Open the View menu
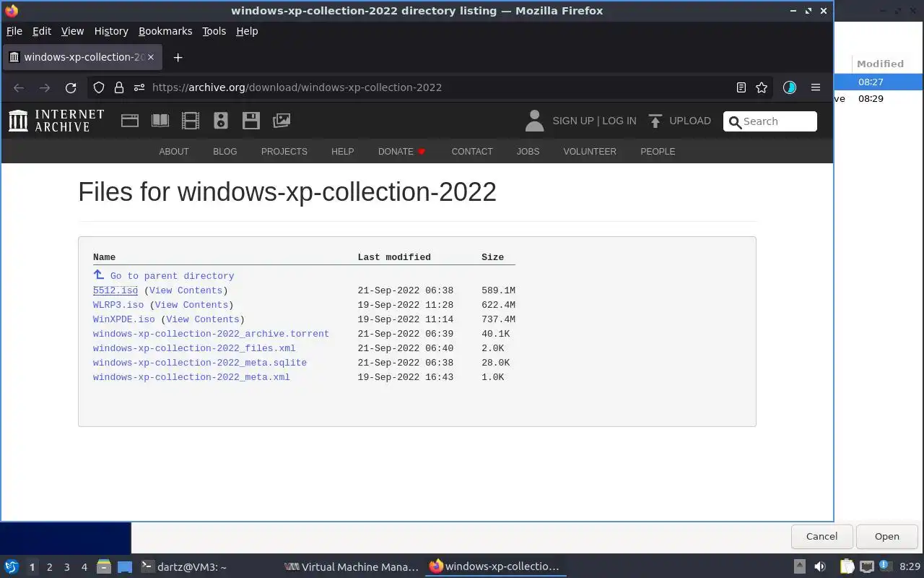924x578 pixels. (x=72, y=31)
